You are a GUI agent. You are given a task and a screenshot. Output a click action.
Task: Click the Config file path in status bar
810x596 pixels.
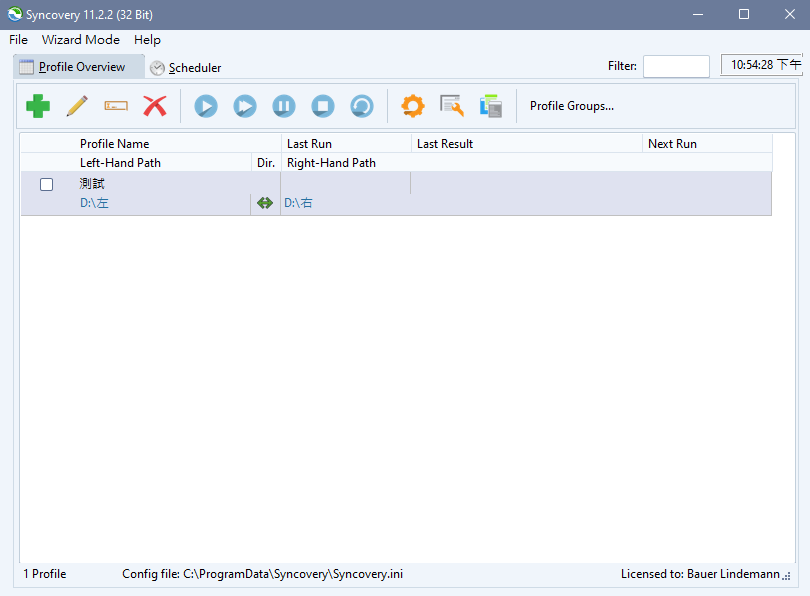click(262, 574)
